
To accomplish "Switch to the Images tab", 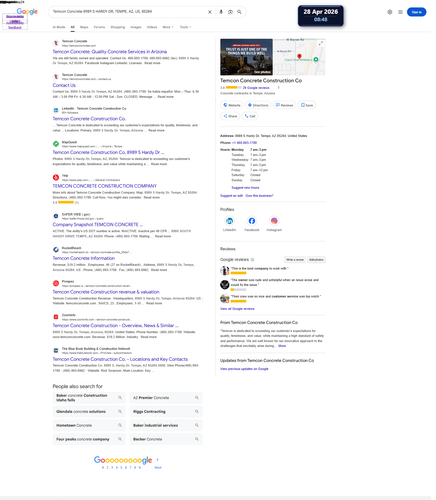I will (136, 27).
